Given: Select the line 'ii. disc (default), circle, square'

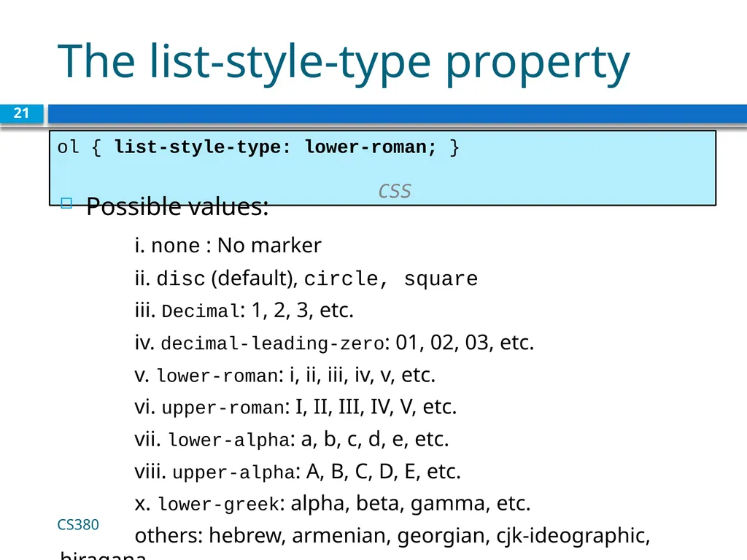Looking at the screenshot, I should [x=306, y=278].
